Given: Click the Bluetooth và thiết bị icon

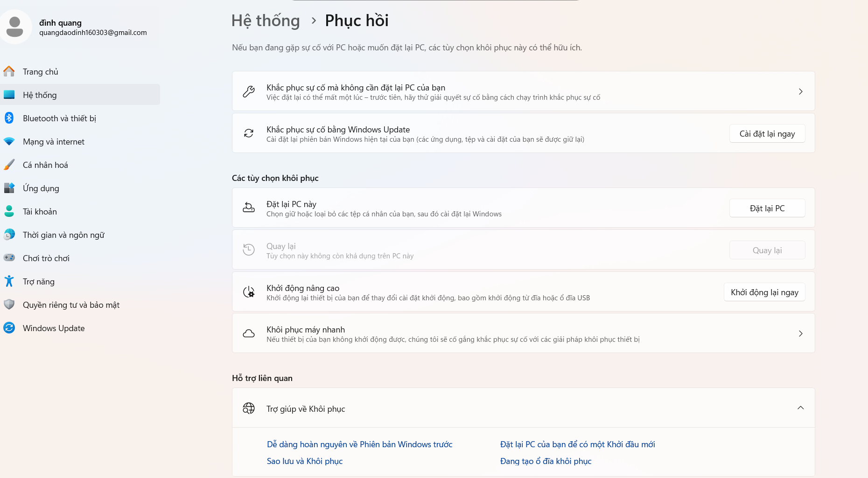Looking at the screenshot, I should (9, 118).
